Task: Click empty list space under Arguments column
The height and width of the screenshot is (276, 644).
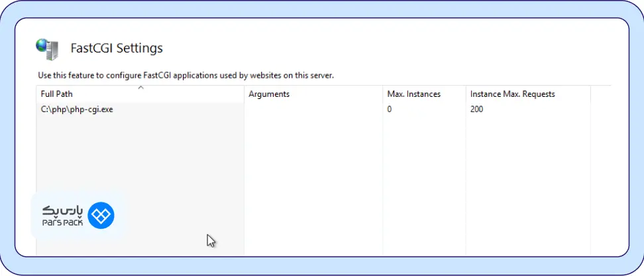Action: (x=313, y=179)
